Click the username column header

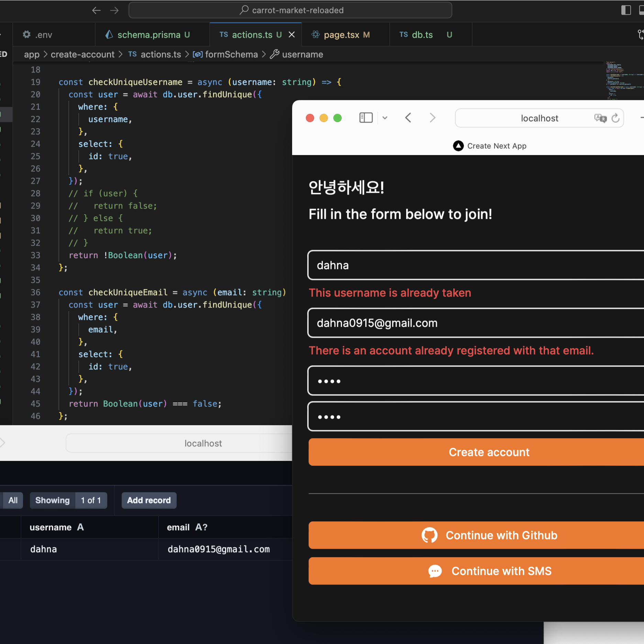[x=89, y=527]
